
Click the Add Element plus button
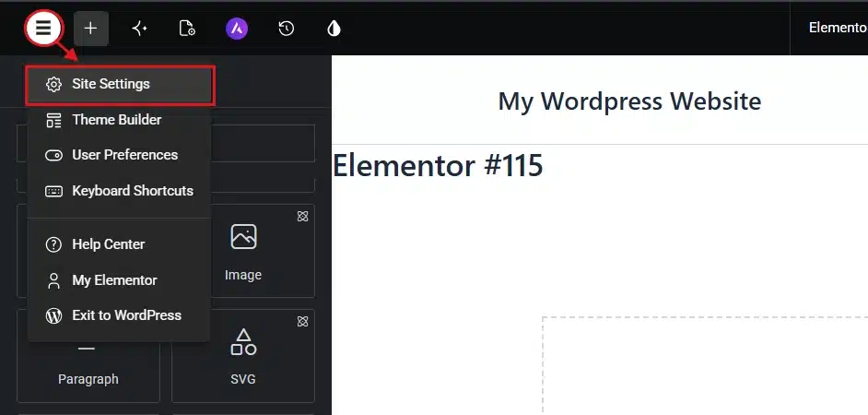tap(91, 28)
